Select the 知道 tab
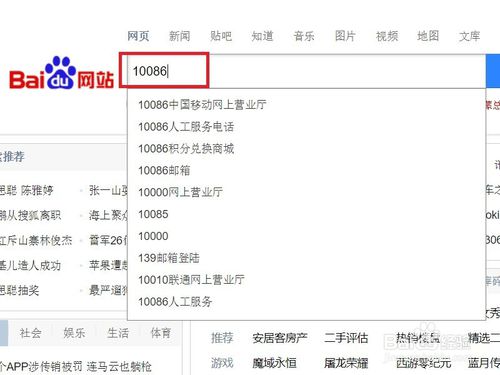This screenshot has width=500, height=375. tap(262, 36)
